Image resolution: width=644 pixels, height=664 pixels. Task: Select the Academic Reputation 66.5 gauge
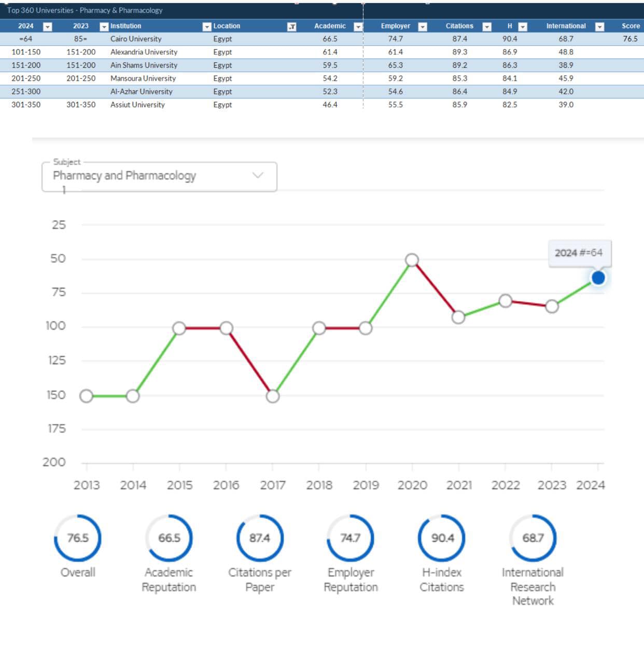[169, 538]
